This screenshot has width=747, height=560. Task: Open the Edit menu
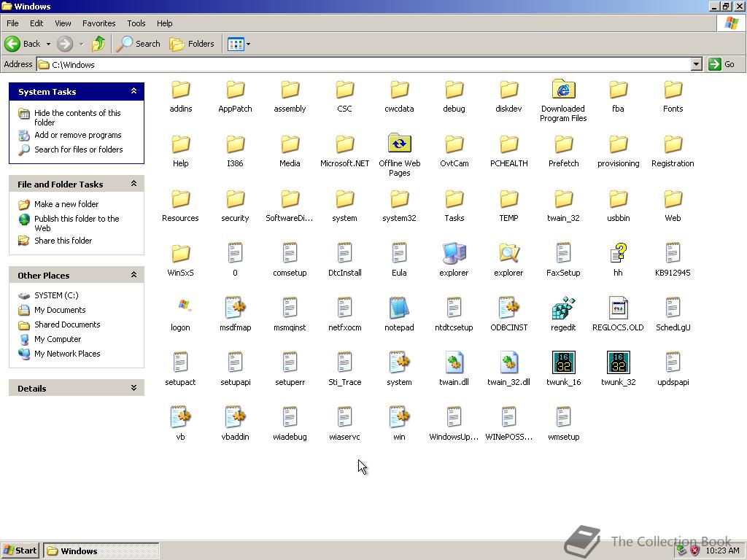[x=36, y=23]
